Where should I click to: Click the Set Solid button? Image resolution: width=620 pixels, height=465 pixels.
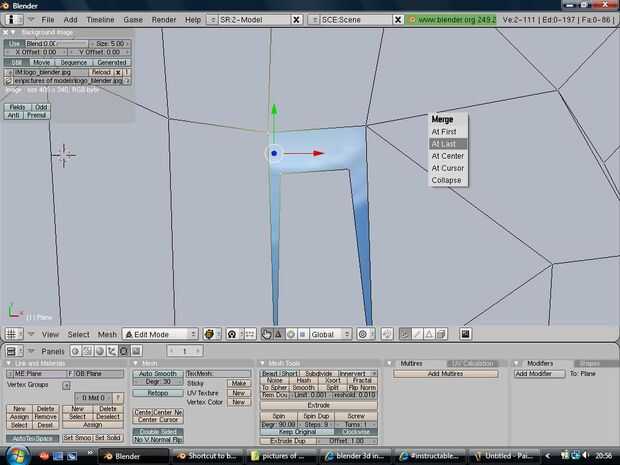click(x=108, y=438)
